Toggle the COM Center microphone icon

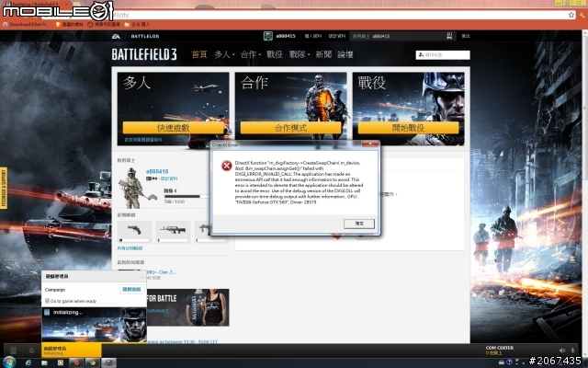pyautogui.click(x=572, y=351)
